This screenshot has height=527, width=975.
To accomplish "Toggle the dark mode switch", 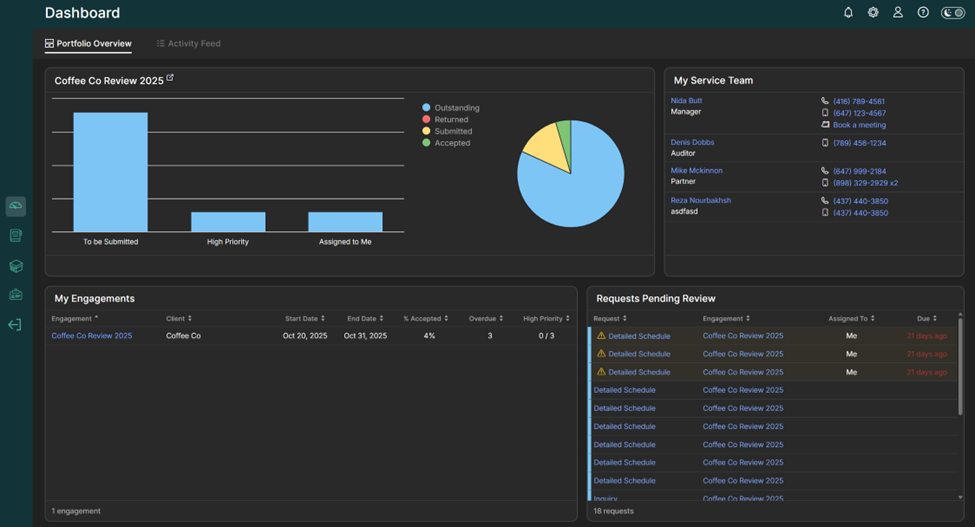I will point(953,12).
